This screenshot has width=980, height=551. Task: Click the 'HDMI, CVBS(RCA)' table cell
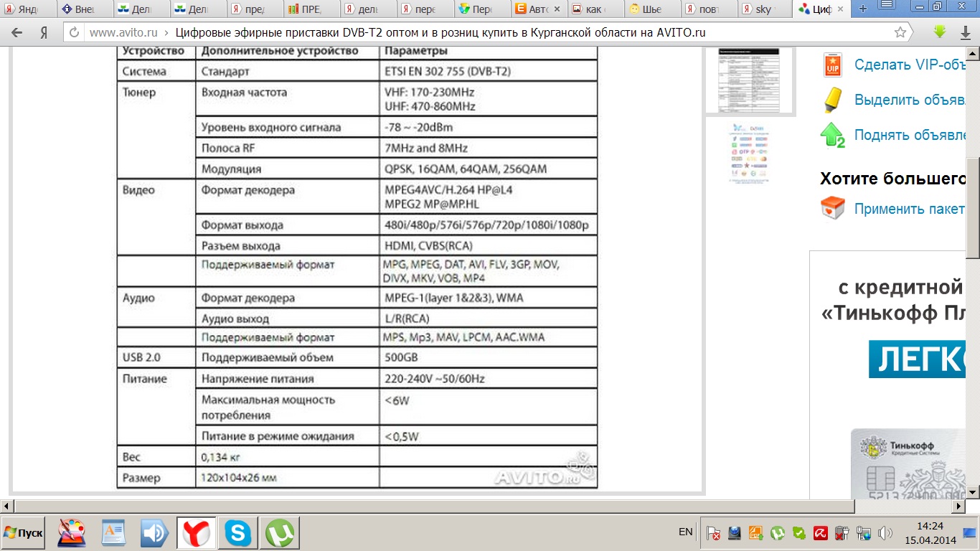coord(488,246)
